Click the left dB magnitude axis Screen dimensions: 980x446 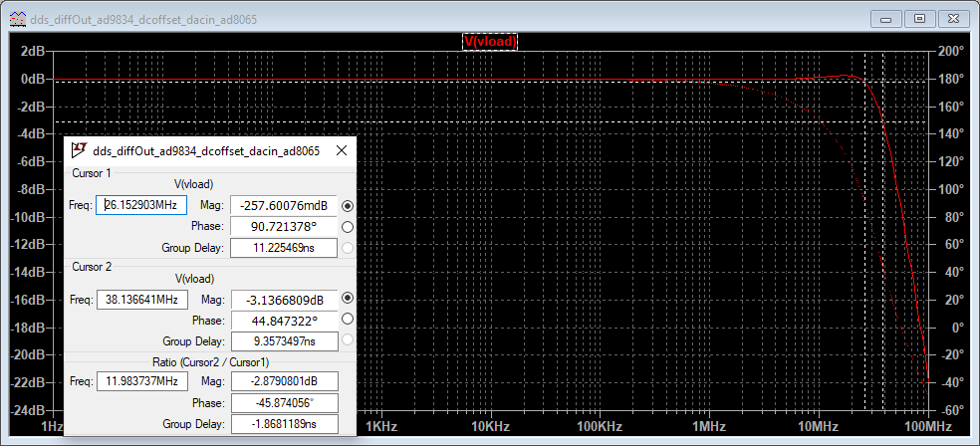pyautogui.click(x=32, y=229)
